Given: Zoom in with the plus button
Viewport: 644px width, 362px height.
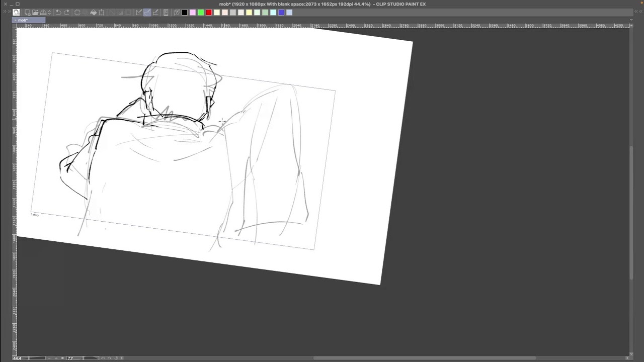Looking at the screenshot, I should point(56,358).
